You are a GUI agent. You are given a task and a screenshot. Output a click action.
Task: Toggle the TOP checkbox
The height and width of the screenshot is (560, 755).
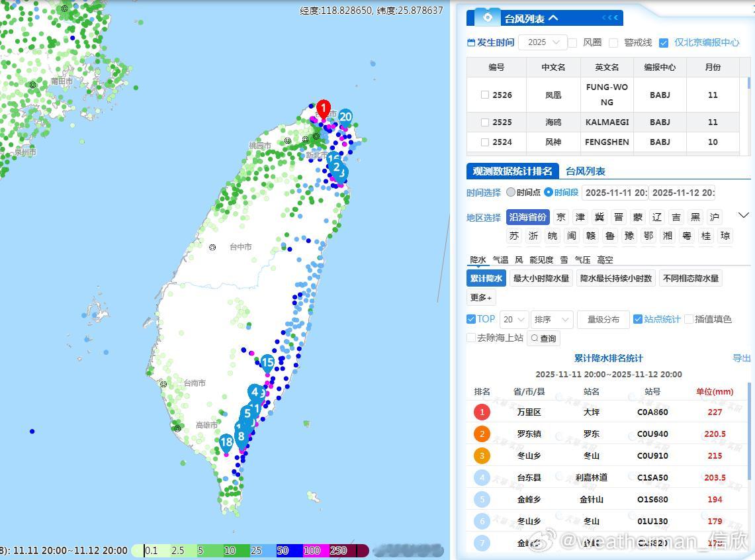pyautogui.click(x=471, y=319)
